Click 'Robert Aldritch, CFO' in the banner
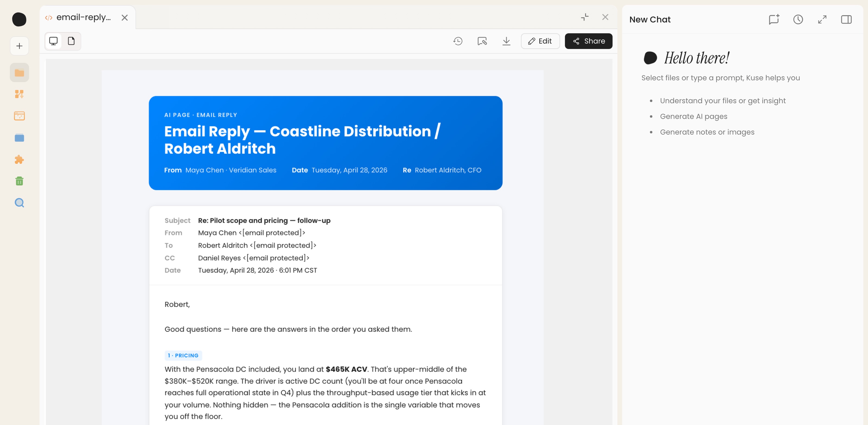Viewport: 868px width, 425px height. coord(448,170)
